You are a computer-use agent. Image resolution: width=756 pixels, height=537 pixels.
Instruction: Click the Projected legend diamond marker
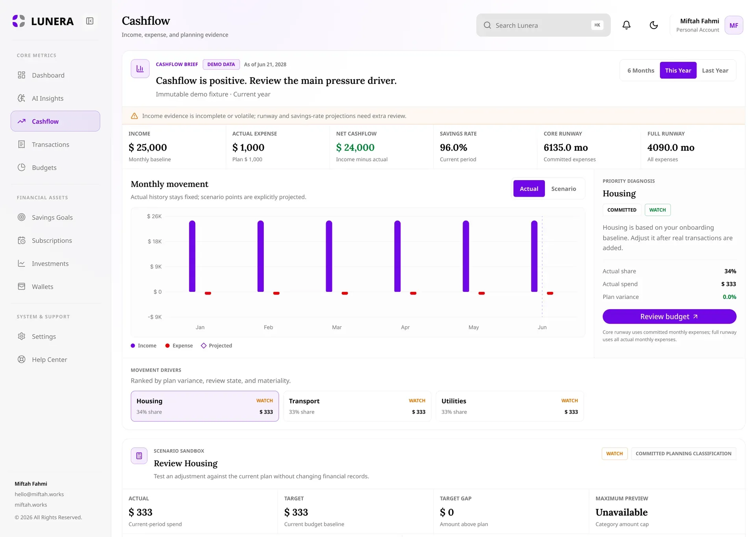pos(204,346)
